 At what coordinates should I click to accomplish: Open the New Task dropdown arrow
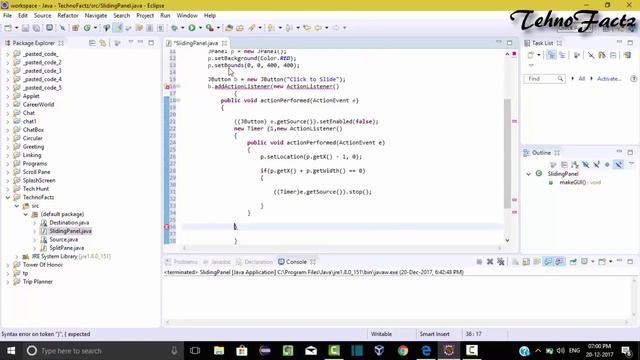tap(539, 55)
